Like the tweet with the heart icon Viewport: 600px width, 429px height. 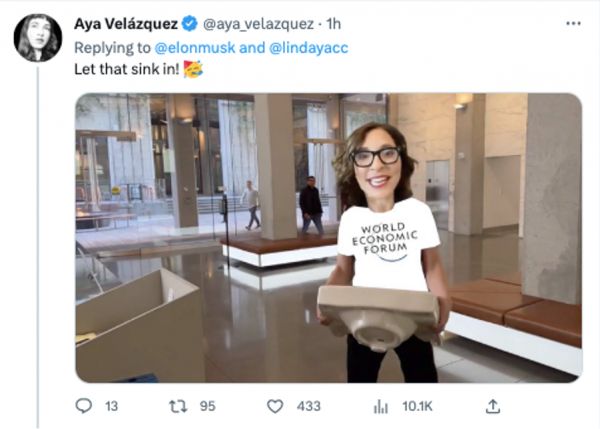coord(274,406)
